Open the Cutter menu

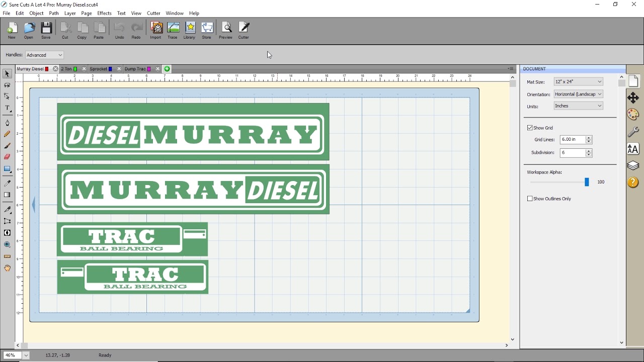(153, 13)
